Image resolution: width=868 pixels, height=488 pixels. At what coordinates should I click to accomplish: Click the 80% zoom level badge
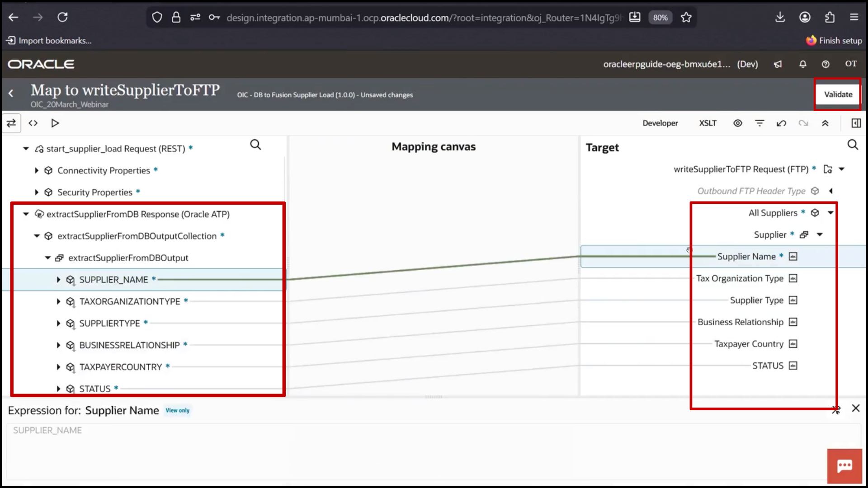(x=660, y=17)
